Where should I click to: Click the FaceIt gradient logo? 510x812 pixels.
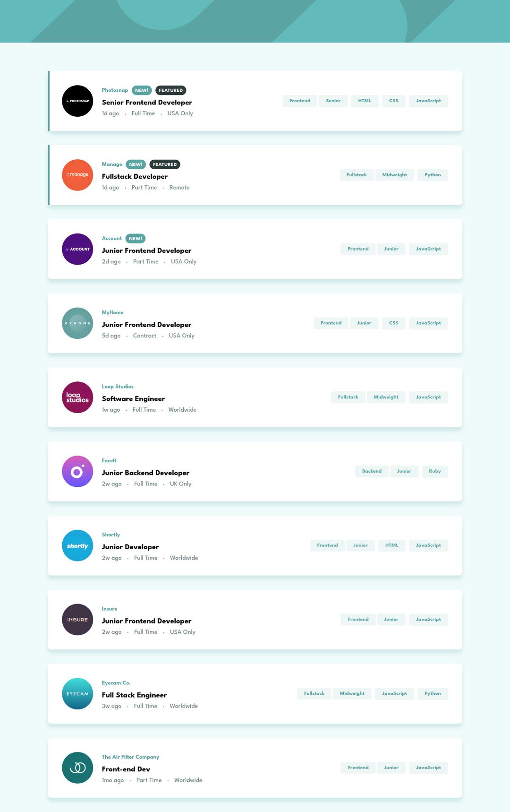77,471
